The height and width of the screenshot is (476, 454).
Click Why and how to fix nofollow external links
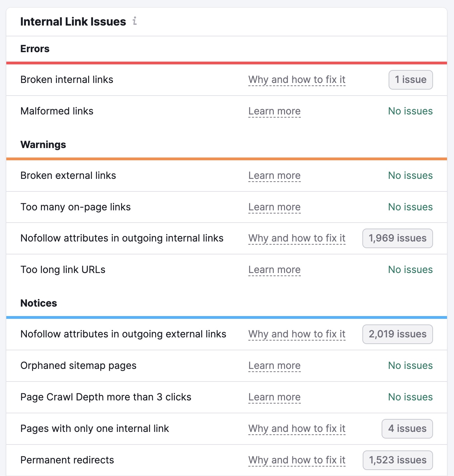(x=297, y=334)
